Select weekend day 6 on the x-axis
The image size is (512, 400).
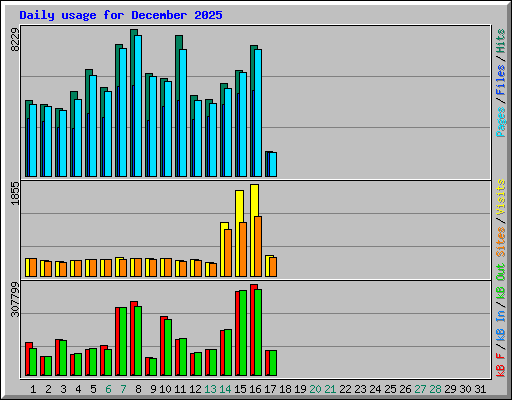108,389
